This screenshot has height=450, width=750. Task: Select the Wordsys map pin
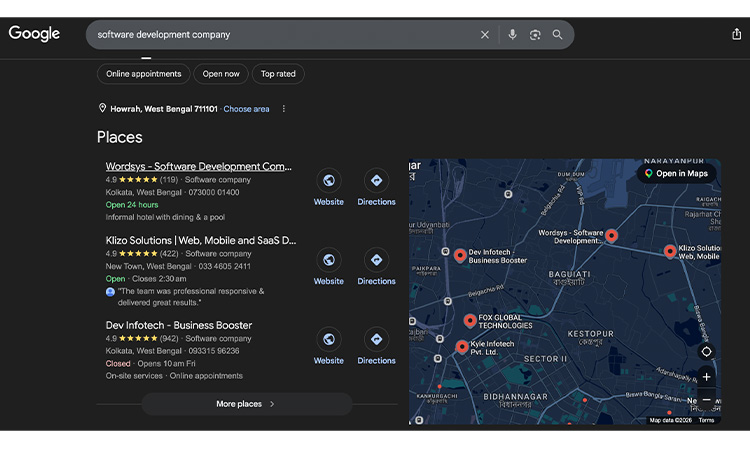click(611, 236)
